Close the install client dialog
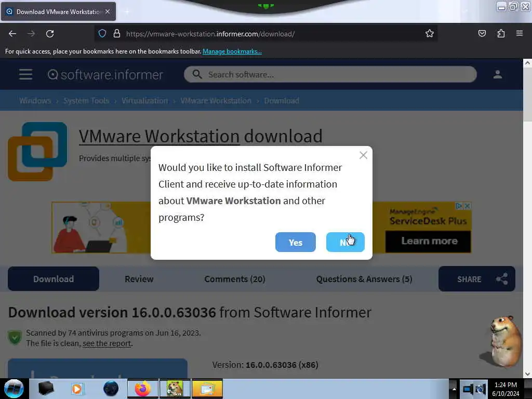 point(363,155)
